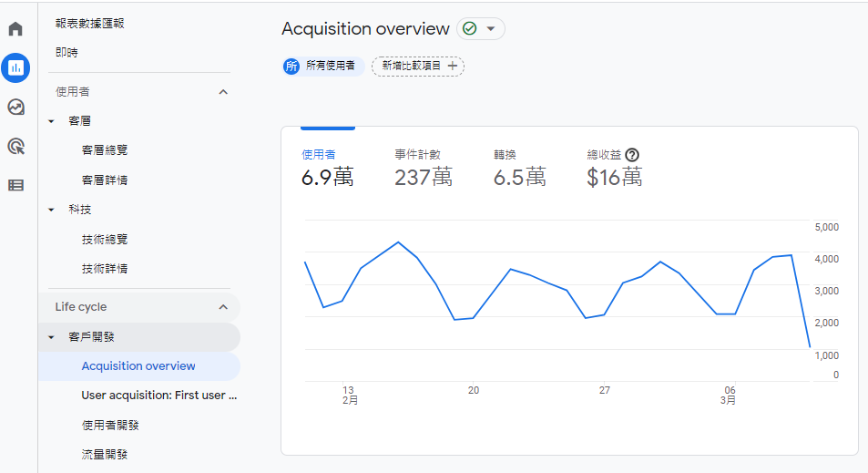Image resolution: width=868 pixels, height=473 pixels.
Task: Click the green check status icon
Action: coord(469,29)
